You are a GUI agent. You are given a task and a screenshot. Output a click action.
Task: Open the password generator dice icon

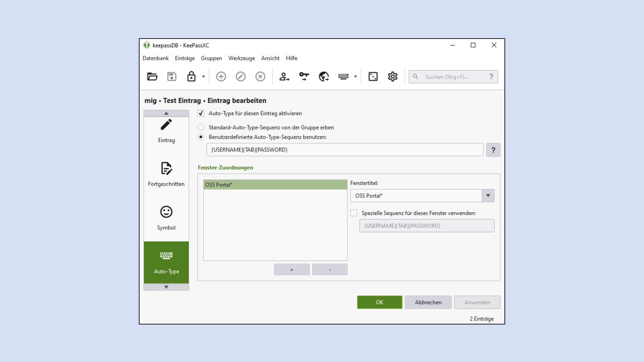point(372,76)
